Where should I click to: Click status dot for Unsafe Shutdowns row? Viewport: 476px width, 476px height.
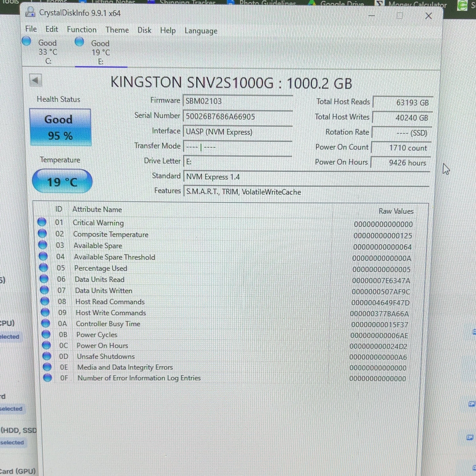pyautogui.click(x=47, y=356)
